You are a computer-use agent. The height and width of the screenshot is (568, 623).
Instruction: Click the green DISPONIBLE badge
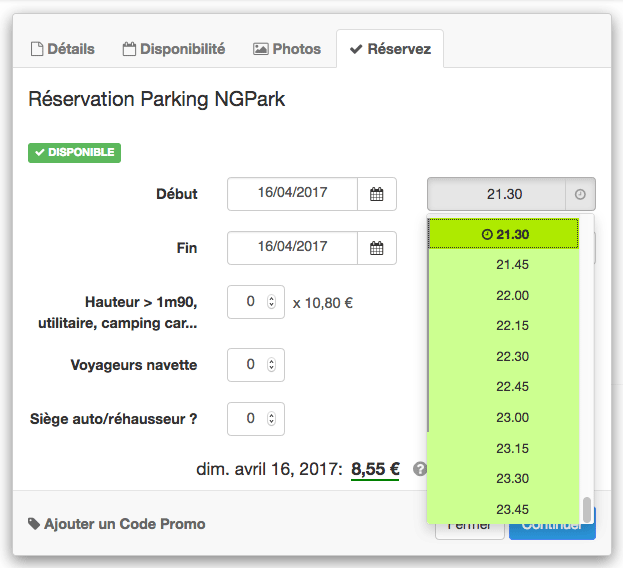click(x=74, y=153)
